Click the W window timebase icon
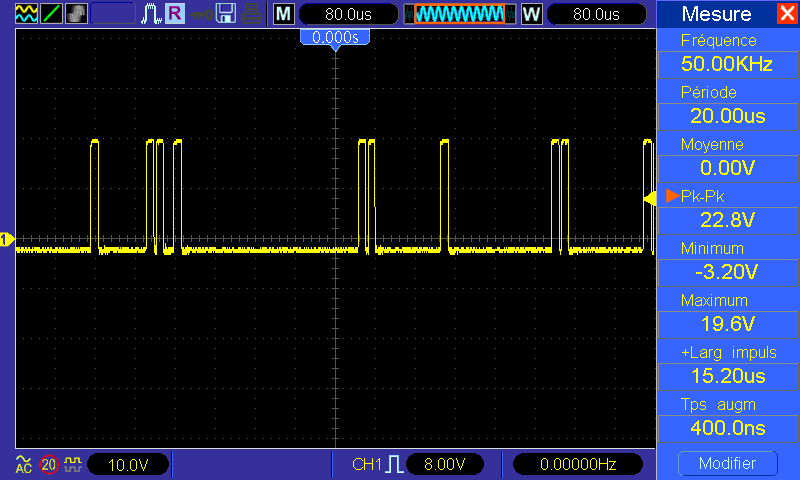The image size is (800, 480). click(531, 14)
